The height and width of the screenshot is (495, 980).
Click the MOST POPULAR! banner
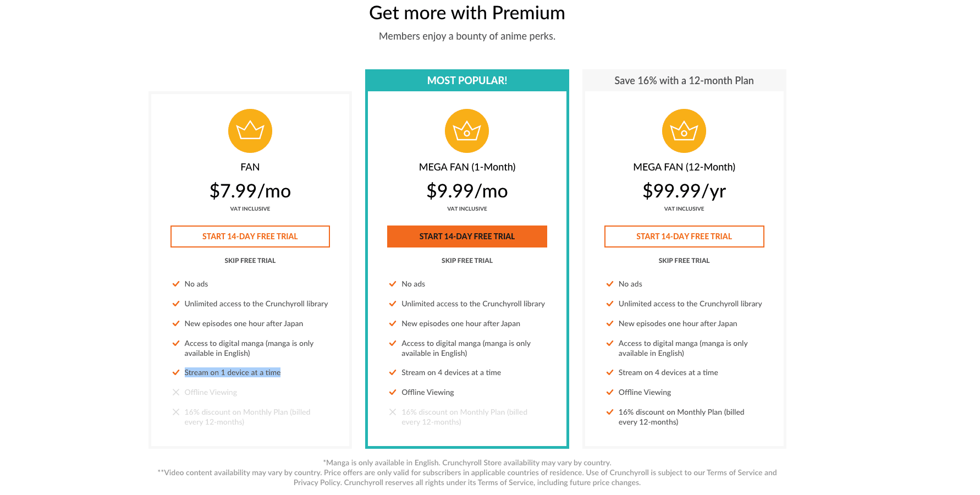[467, 80]
